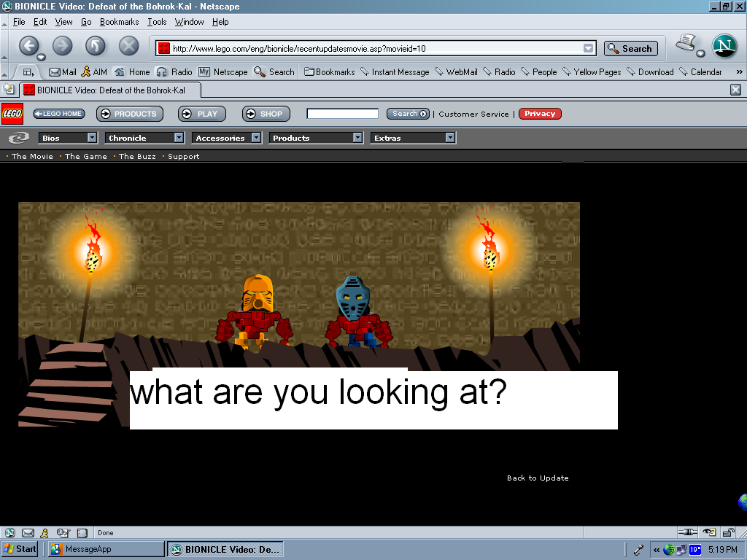Stop loading with the Stop X button

128,46
